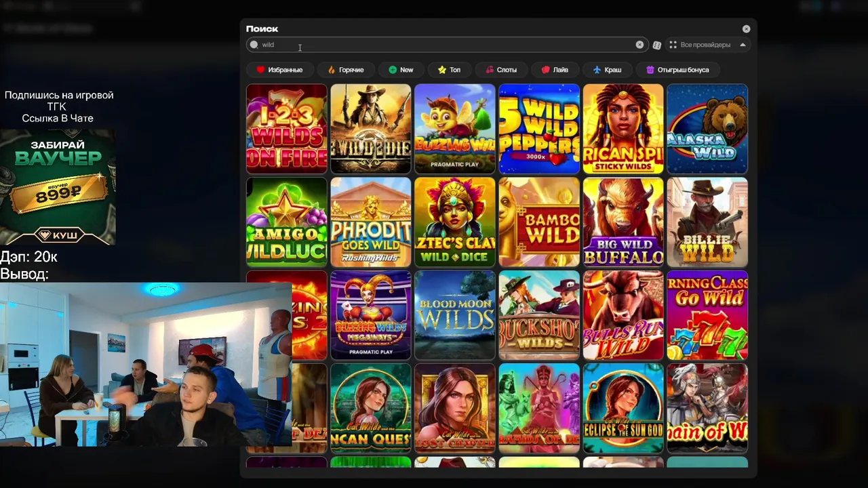
Task: Select the Лайв filter tab
Action: pos(555,70)
